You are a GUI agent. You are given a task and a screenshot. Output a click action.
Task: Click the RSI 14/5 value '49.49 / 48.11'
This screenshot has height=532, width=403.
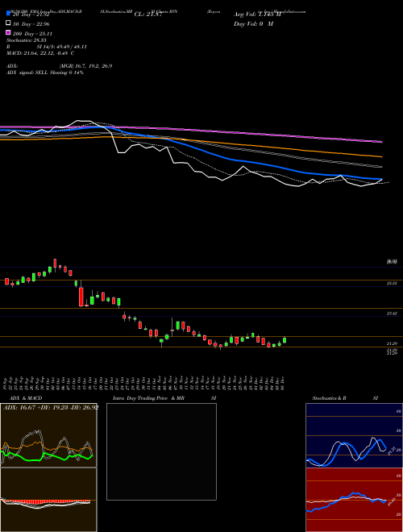(x=70, y=47)
